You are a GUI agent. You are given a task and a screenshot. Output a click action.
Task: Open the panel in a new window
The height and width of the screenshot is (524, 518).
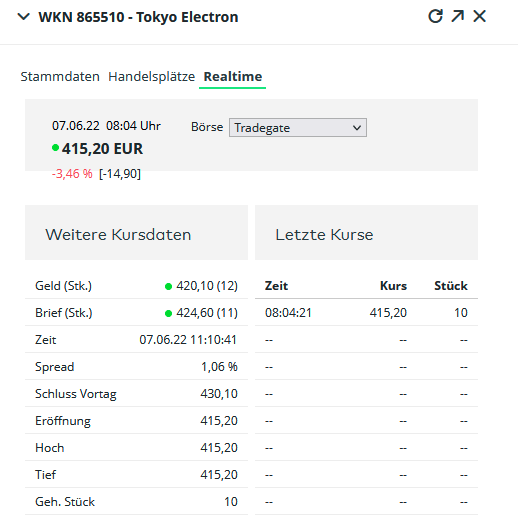click(458, 16)
